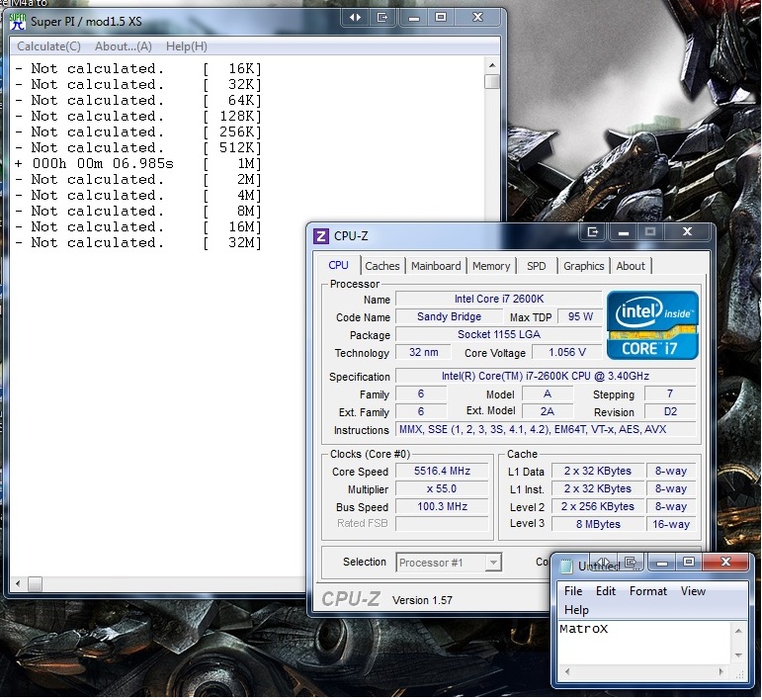Open the About...(A) menu in Super PI
Screen dimensions: 762x700
coord(124,46)
